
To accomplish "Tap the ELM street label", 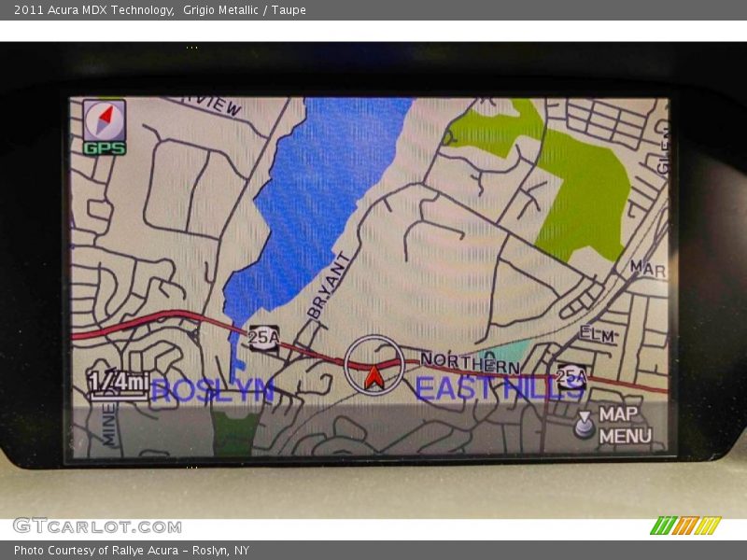I will tap(597, 334).
